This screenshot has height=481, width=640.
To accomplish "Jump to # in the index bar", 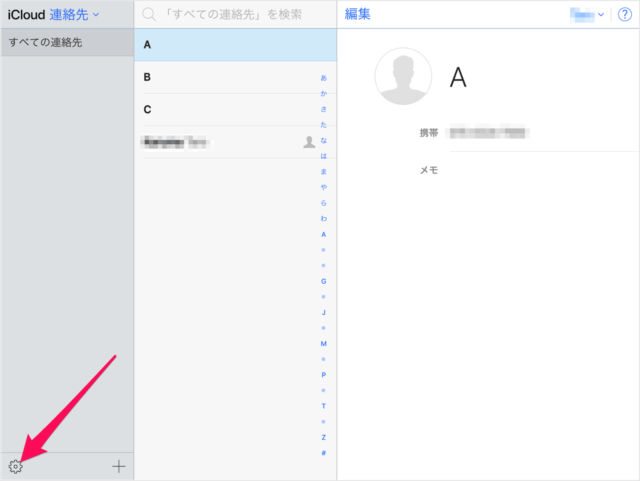I will [323, 453].
